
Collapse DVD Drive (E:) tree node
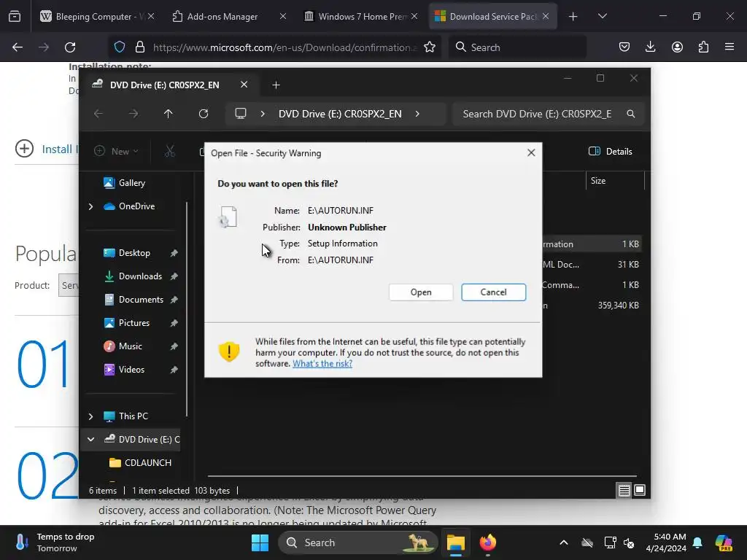90,440
